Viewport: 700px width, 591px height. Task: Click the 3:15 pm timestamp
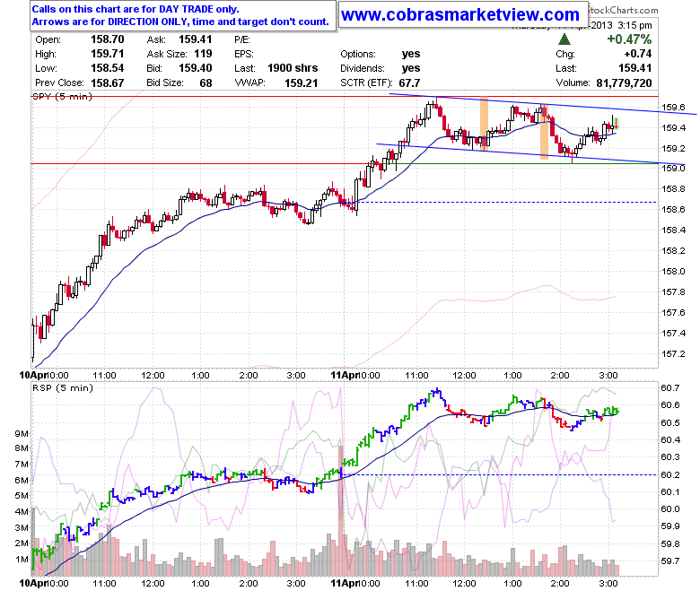coord(634,25)
